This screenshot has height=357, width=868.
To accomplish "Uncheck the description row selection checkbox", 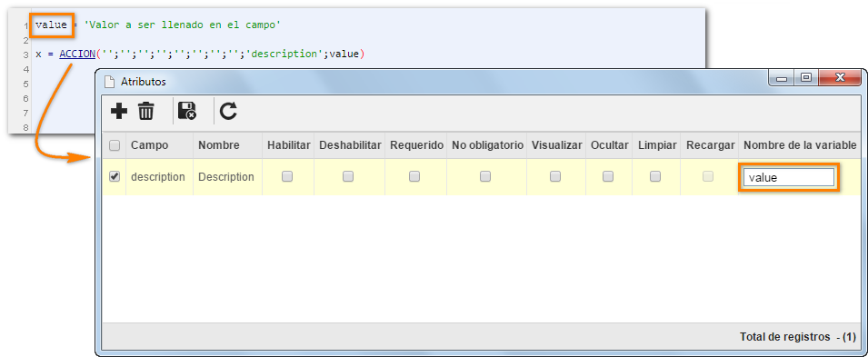I will 115,176.
